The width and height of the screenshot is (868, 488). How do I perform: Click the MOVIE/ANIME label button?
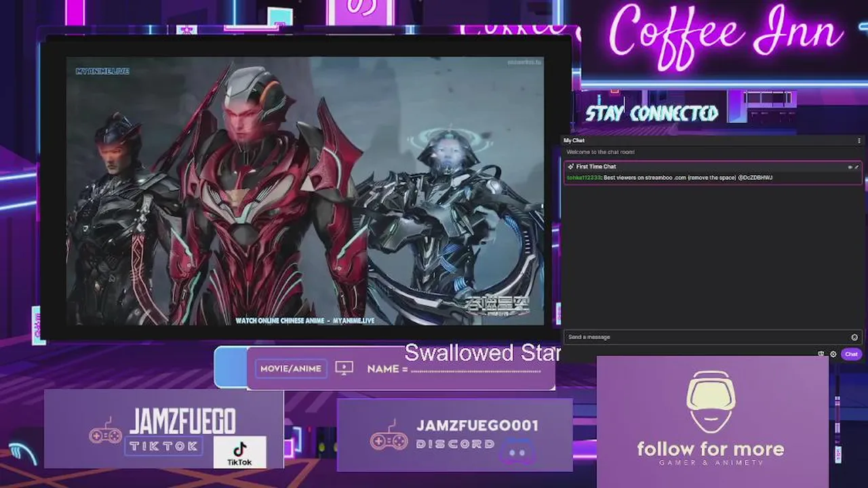pyautogui.click(x=291, y=369)
